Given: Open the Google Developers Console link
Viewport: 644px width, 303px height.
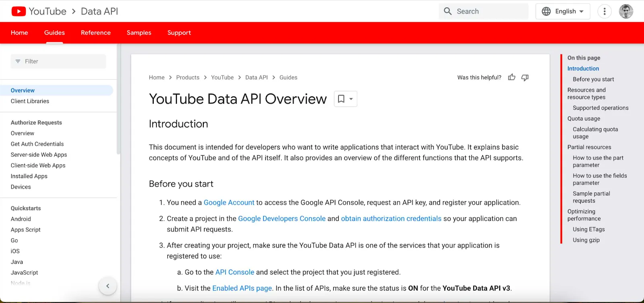Looking at the screenshot, I should coord(282,219).
